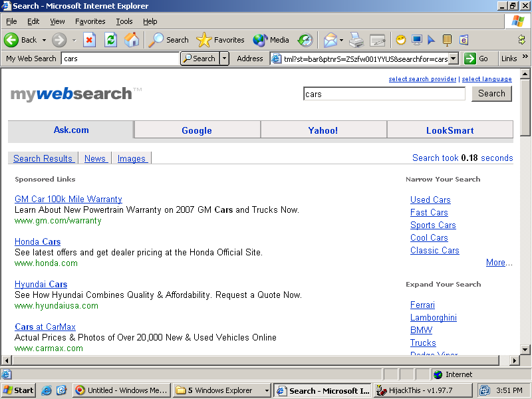Open Favorites star icon
Viewport: 532px width, 399px height.
tap(204, 40)
